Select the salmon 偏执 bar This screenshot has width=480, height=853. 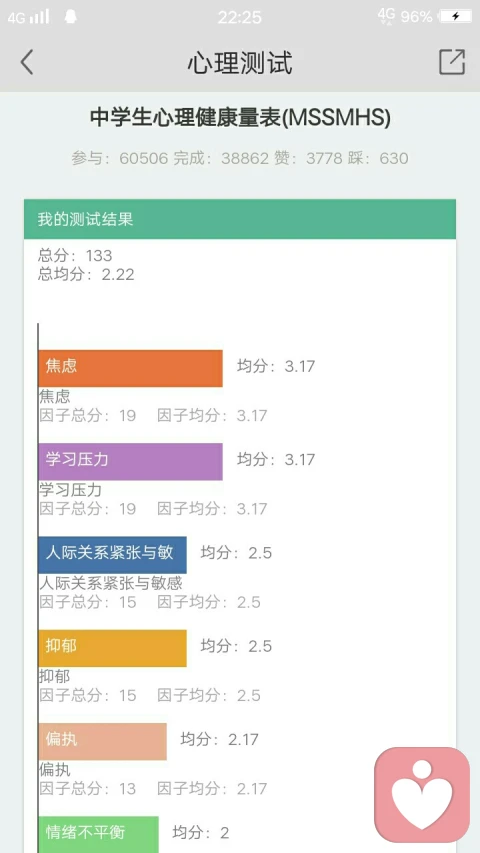tap(102, 741)
